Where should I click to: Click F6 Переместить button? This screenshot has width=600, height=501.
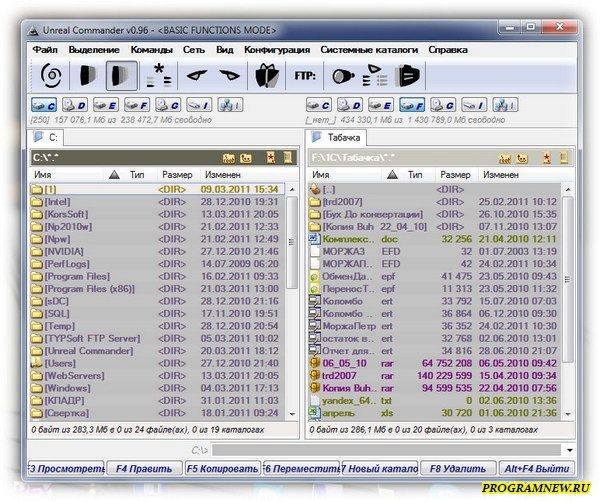point(301,468)
